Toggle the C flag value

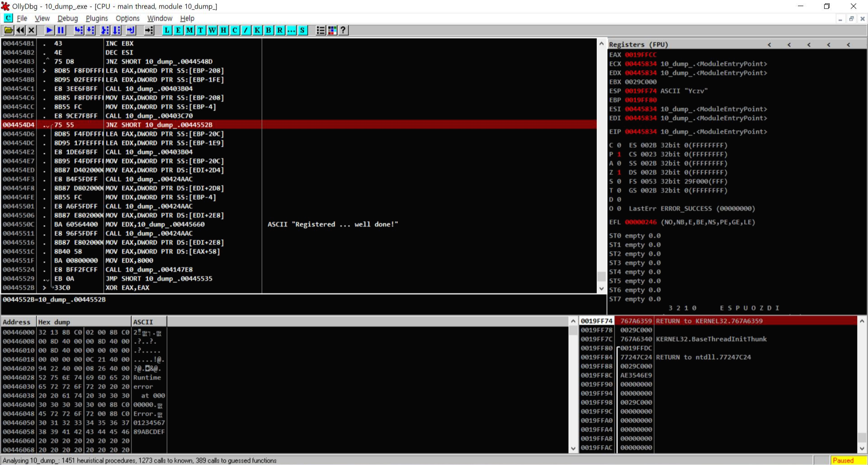(619, 145)
